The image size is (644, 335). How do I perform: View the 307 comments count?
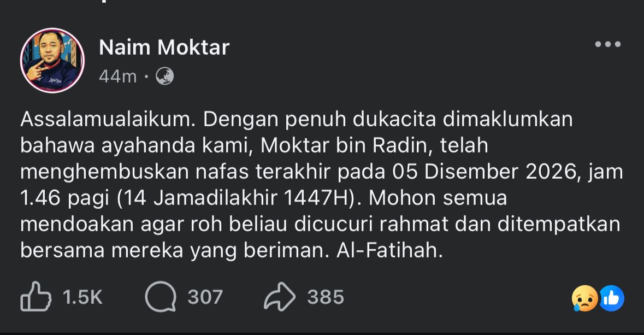205,297
